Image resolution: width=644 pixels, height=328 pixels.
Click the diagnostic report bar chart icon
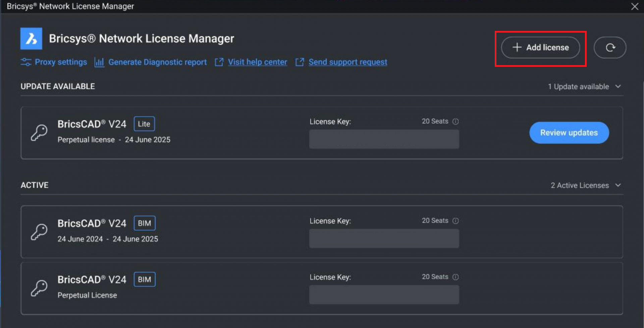99,62
